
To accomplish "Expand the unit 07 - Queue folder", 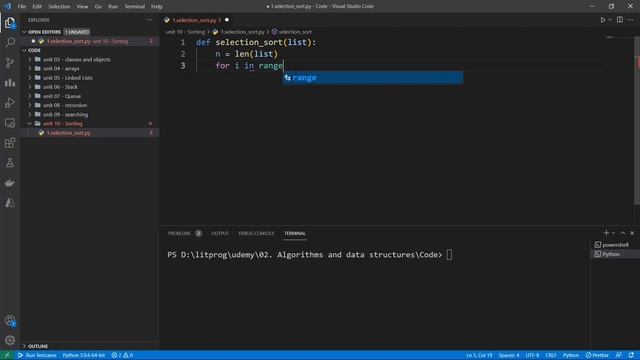I will click(x=62, y=96).
